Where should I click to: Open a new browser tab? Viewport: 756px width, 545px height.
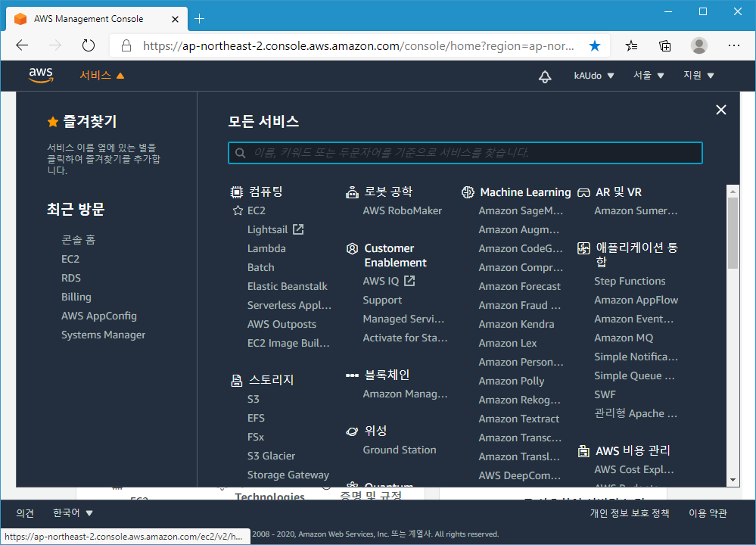click(x=199, y=19)
